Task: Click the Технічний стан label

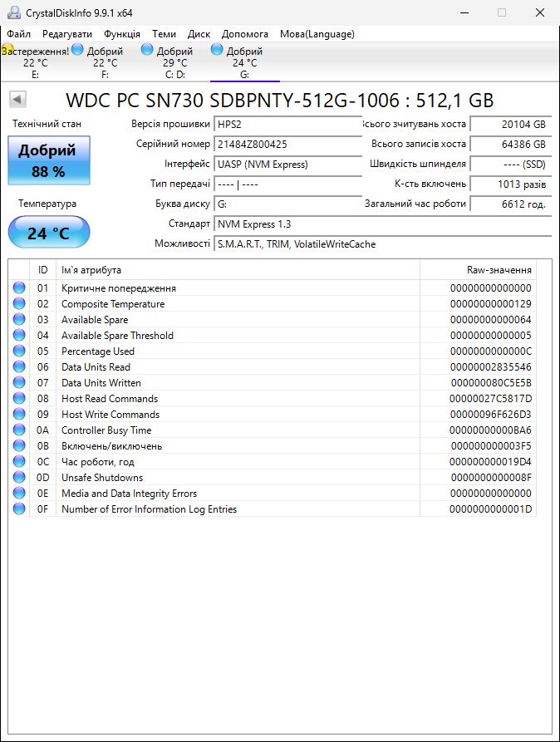Action: coord(47,124)
